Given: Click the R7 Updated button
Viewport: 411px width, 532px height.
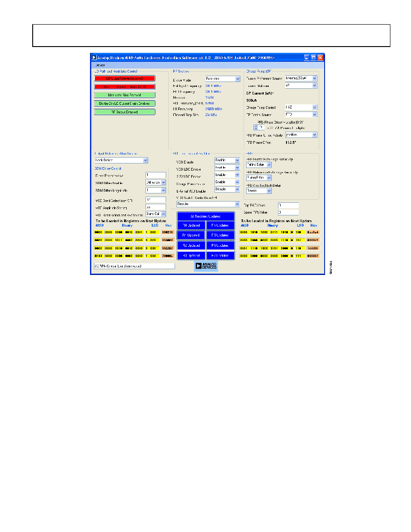Looking at the screenshot, I should point(220,256).
